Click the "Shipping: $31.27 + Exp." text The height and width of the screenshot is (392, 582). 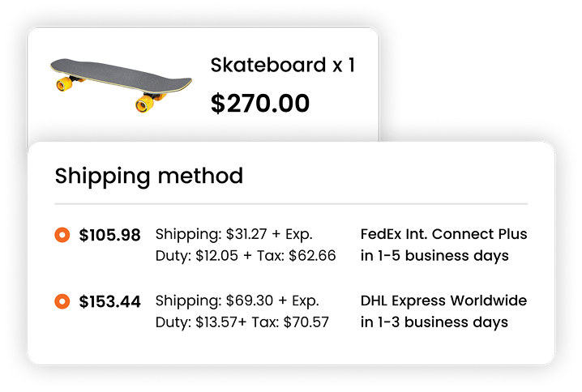233,235
